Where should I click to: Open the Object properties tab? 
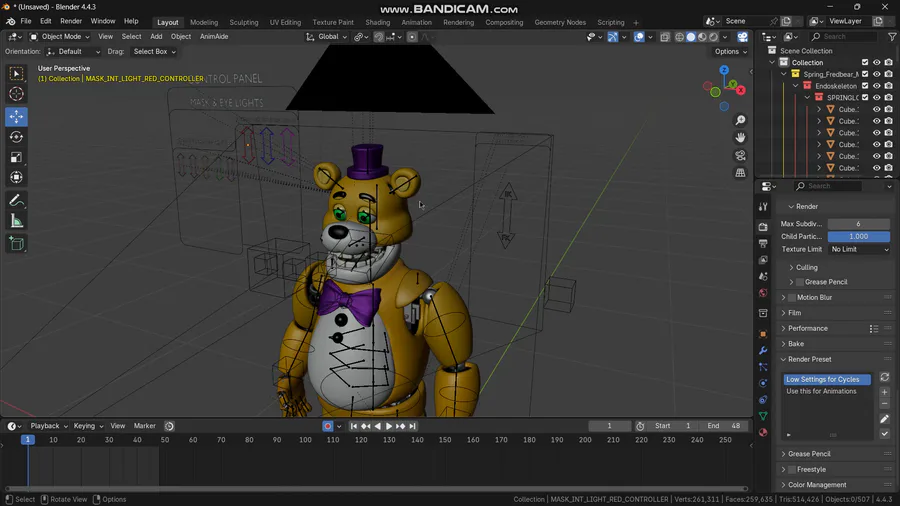pos(763,334)
